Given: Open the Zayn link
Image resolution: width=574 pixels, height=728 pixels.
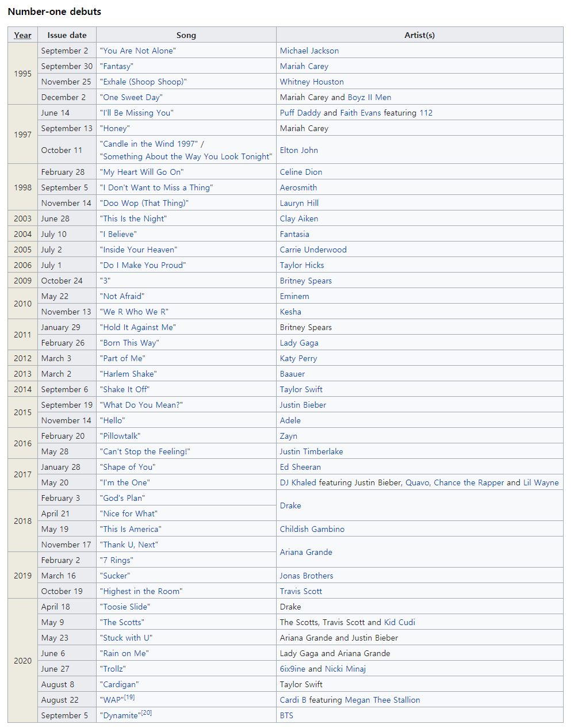Looking at the screenshot, I should 289,436.
